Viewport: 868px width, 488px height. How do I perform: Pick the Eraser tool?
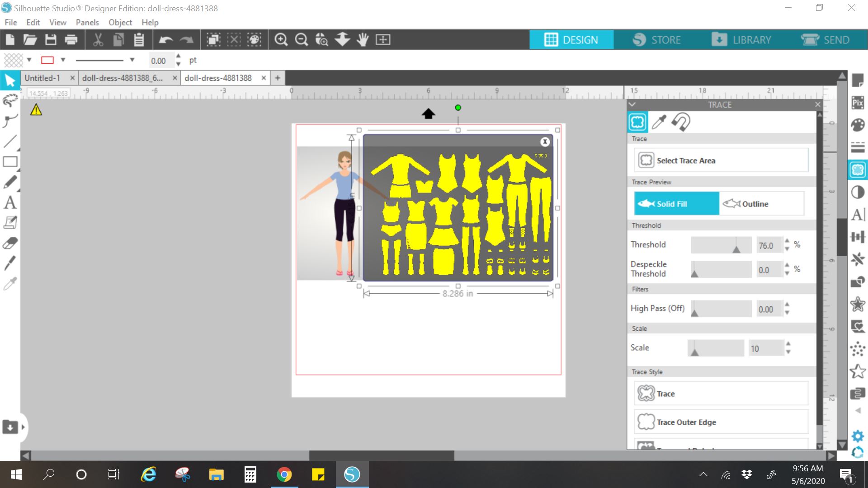click(x=10, y=243)
